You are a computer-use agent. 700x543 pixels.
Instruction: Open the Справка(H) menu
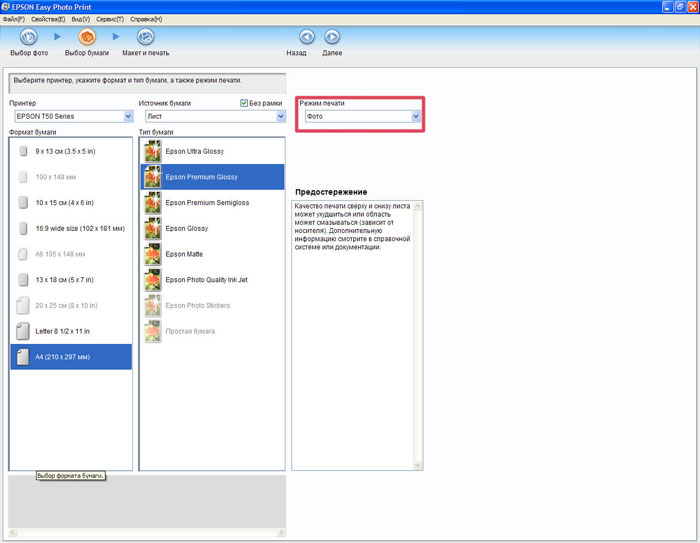pyautogui.click(x=146, y=19)
